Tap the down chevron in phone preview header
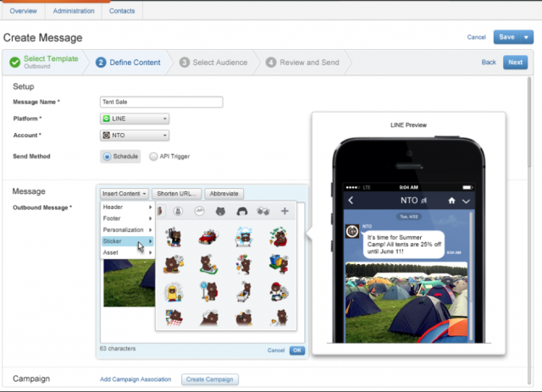 466,201
